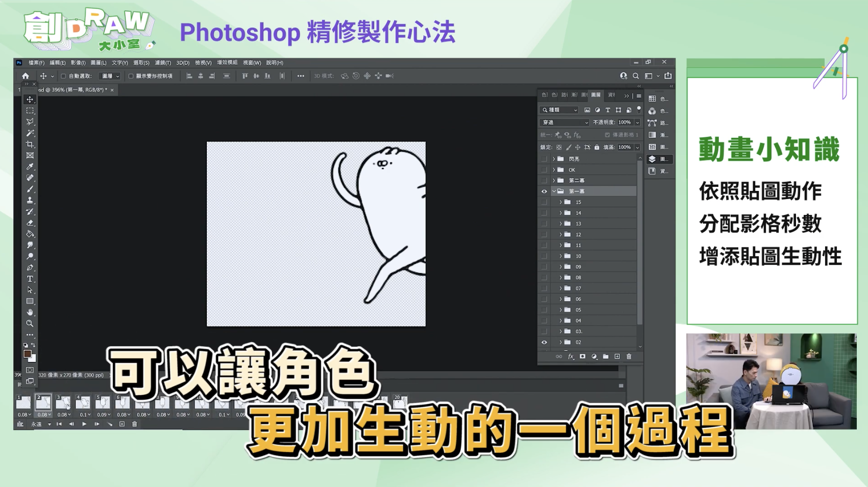This screenshot has width=868, height=487.
Task: Select the Pen tool
Action: tap(30, 267)
